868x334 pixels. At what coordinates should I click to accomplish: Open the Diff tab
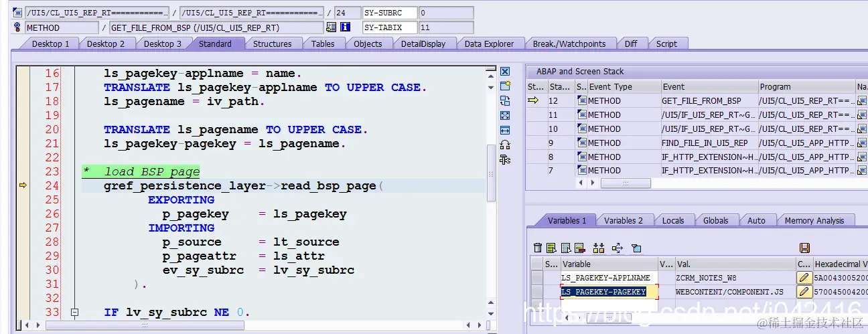coord(631,44)
